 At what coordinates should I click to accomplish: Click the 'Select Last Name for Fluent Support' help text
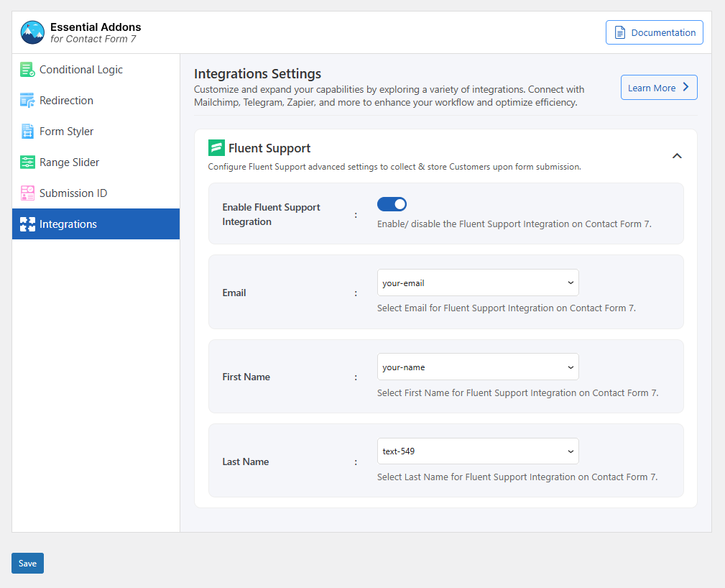point(517,477)
